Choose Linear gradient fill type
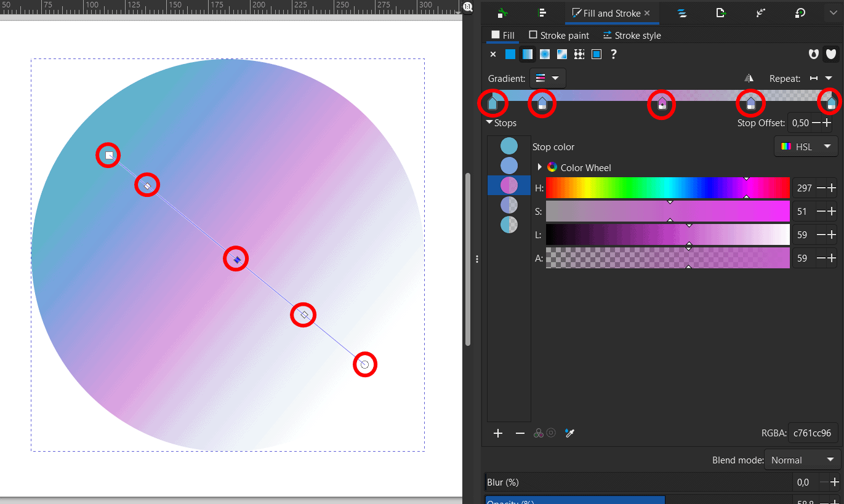 pyautogui.click(x=528, y=54)
